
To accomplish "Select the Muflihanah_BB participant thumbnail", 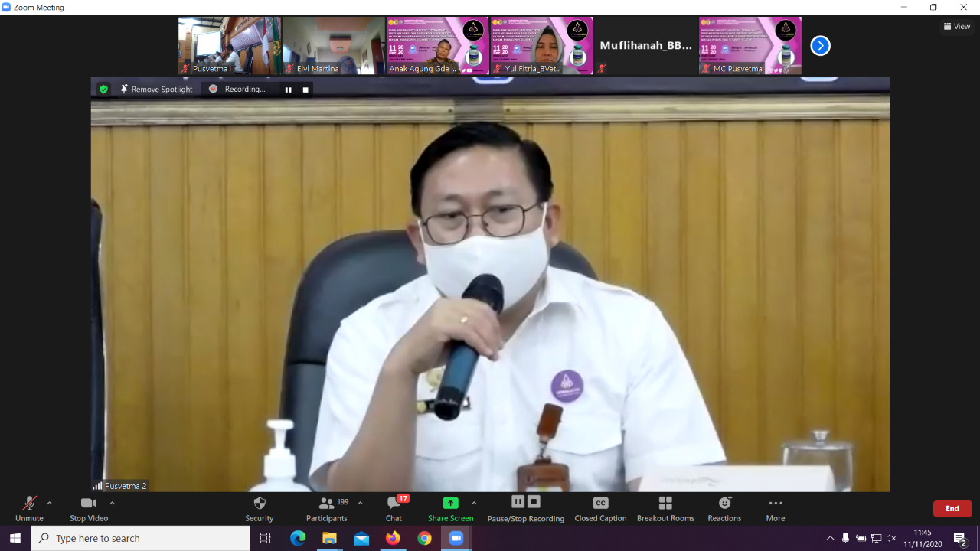I will (645, 46).
